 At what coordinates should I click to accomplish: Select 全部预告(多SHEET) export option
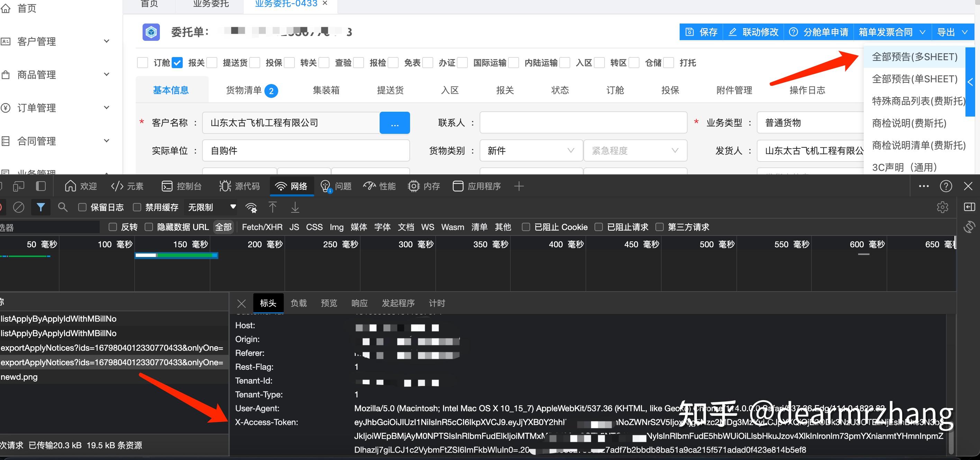point(915,57)
